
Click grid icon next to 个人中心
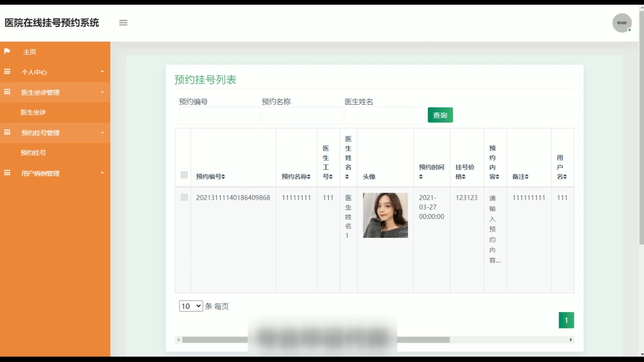point(7,72)
